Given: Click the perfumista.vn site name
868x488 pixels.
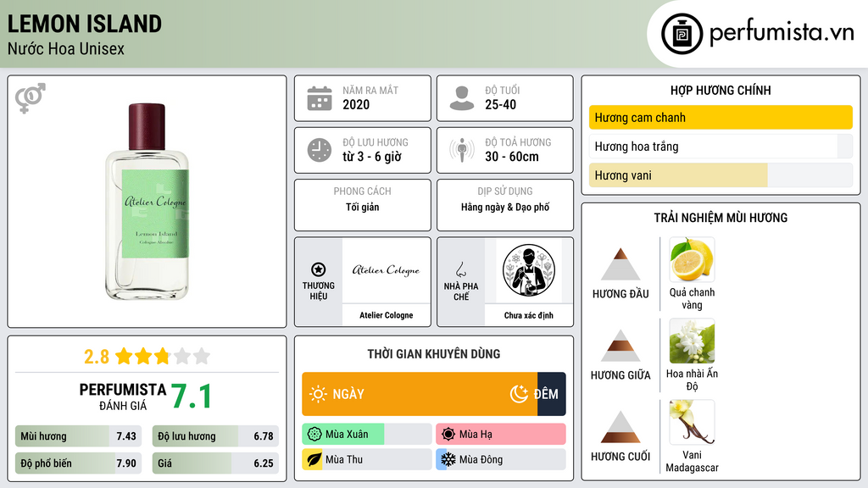Looking at the screenshot, I should click(x=782, y=33).
